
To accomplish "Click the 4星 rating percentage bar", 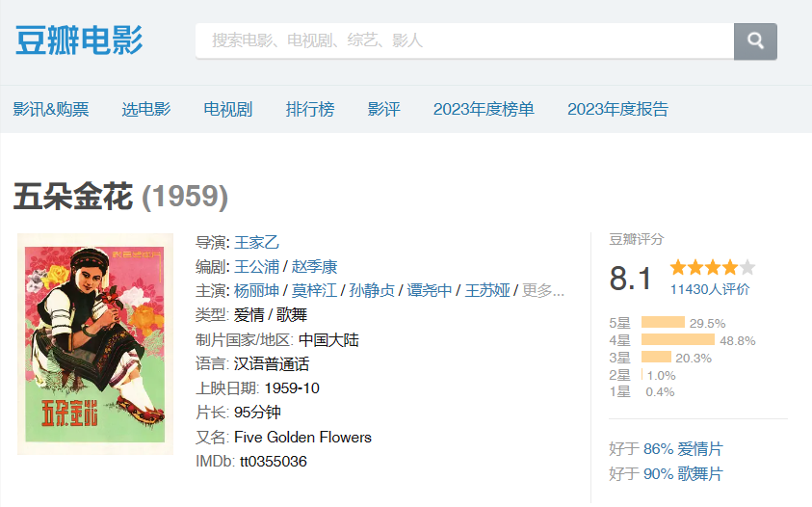I will click(x=677, y=340).
